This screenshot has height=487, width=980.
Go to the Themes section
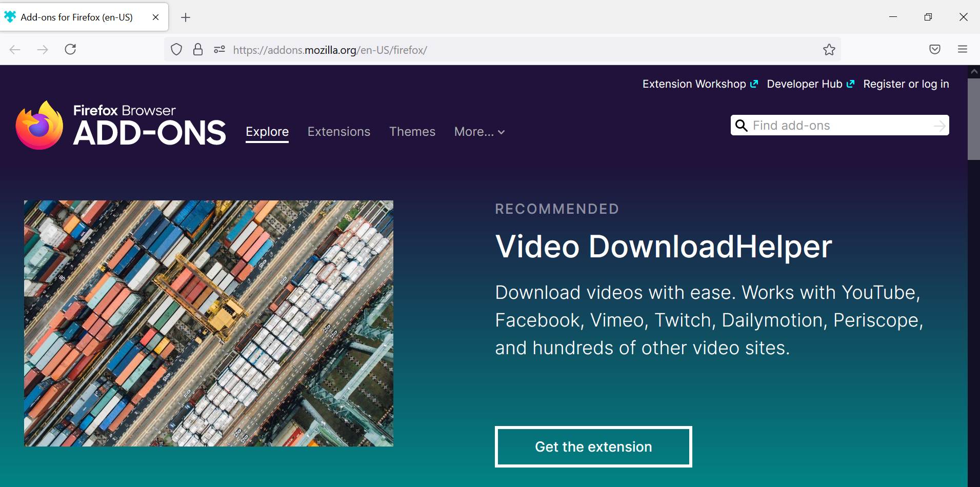[x=412, y=132]
